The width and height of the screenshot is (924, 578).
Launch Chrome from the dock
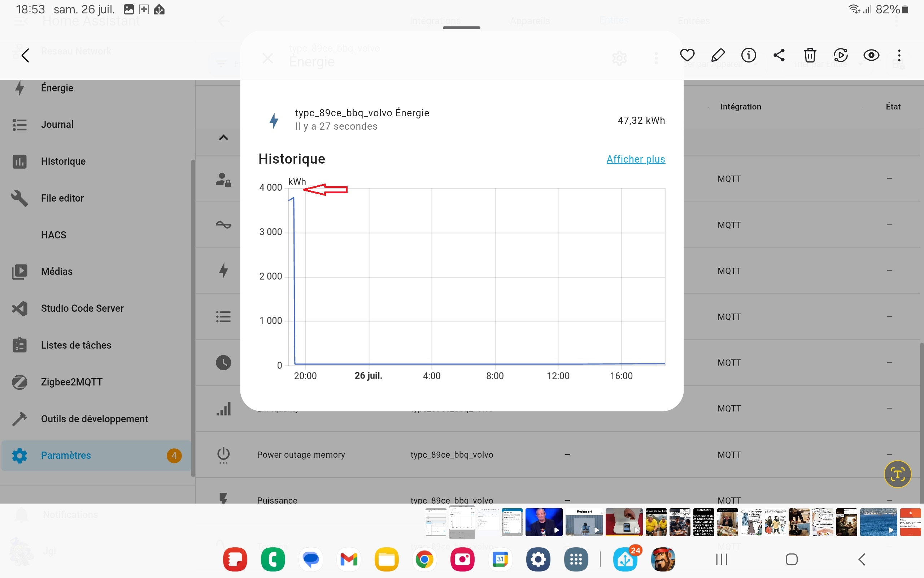click(424, 559)
